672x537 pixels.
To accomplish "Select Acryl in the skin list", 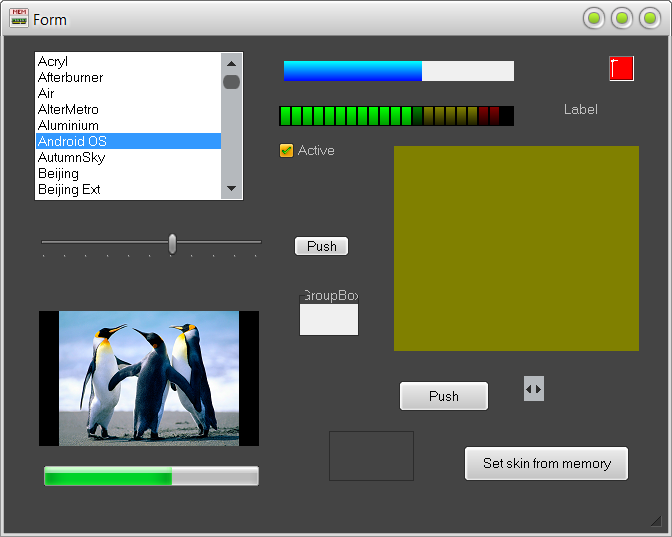I will 128,61.
